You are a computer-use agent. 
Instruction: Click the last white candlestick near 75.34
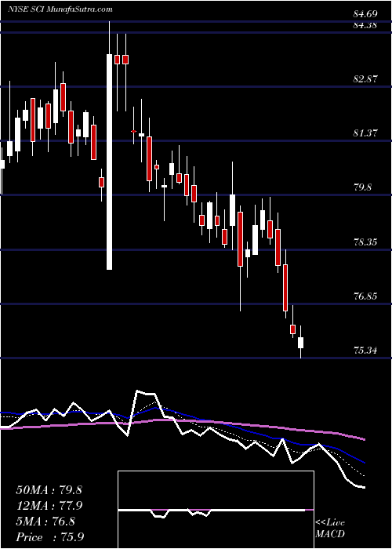click(x=300, y=343)
